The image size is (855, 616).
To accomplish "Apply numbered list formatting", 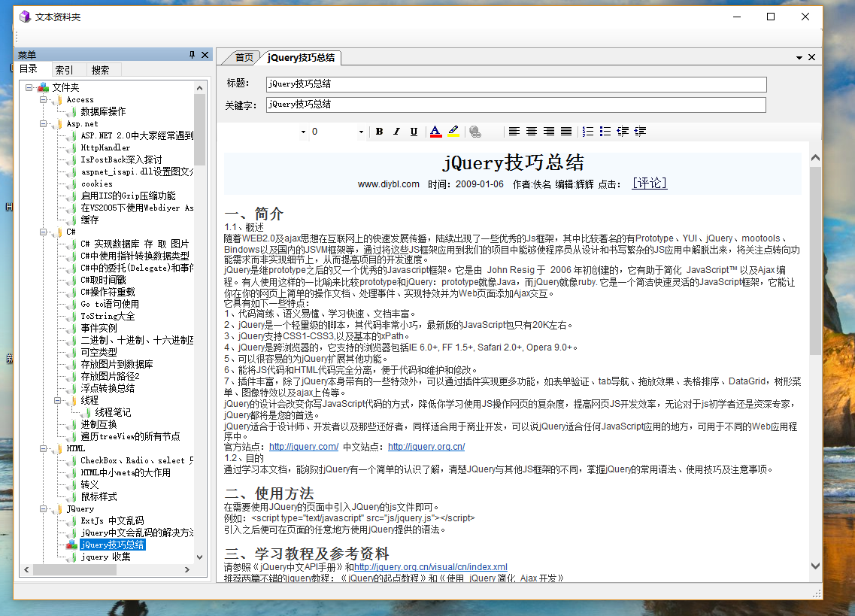I will [x=587, y=132].
